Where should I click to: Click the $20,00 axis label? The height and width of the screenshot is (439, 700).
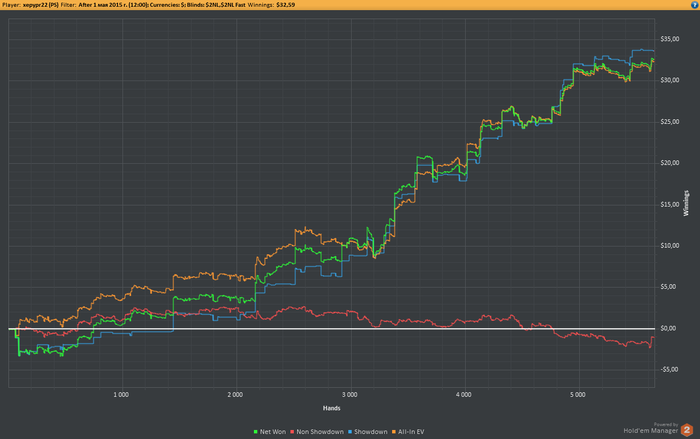(x=670, y=163)
